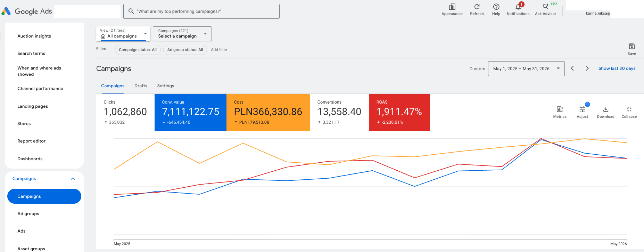
Task: Select the Campaigns tab under the heading
Action: (113, 86)
